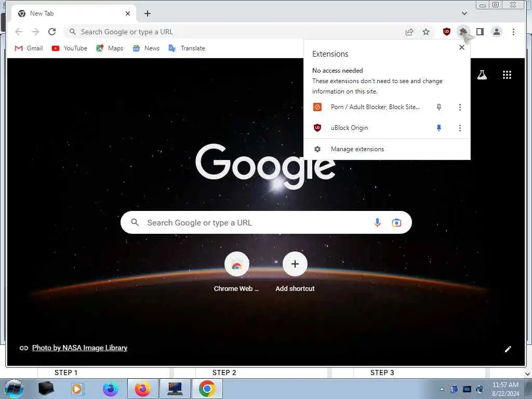532x399 pixels.
Task: Click the Manage extensions gear icon
Action: tap(317, 149)
